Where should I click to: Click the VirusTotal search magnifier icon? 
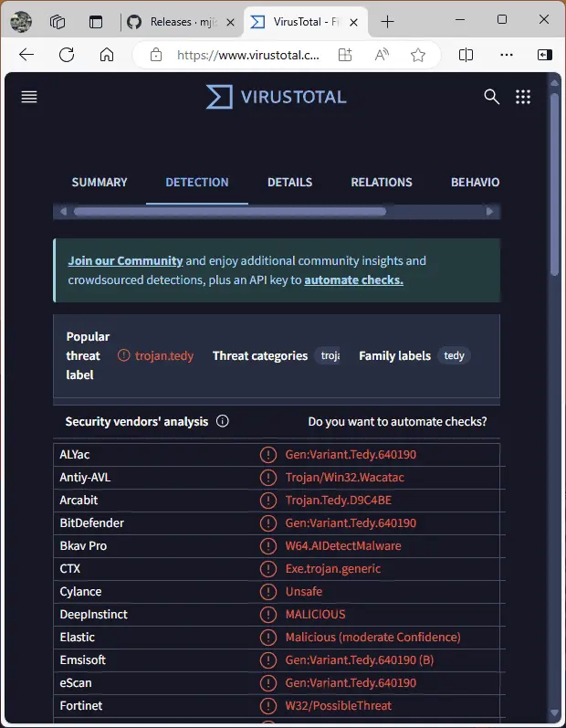492,97
